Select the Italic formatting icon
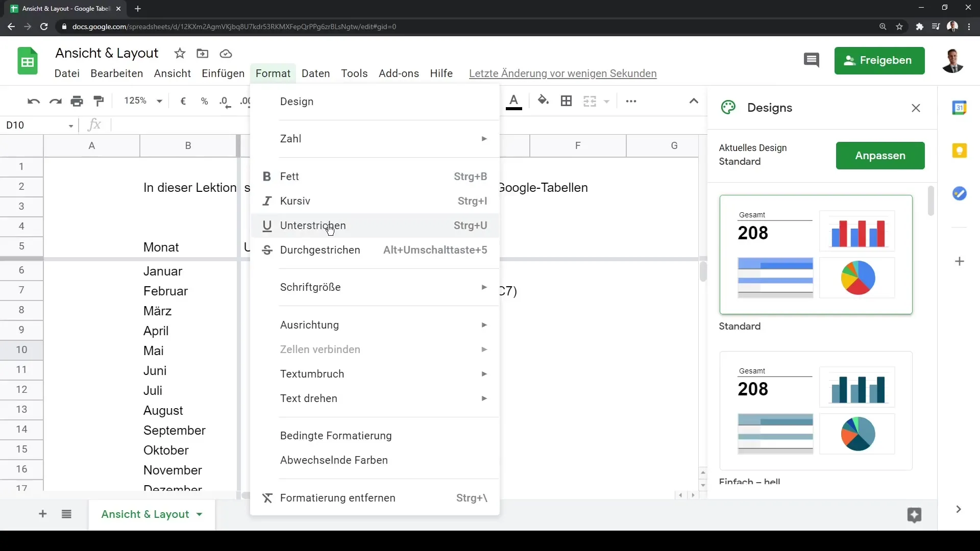 pos(266,201)
